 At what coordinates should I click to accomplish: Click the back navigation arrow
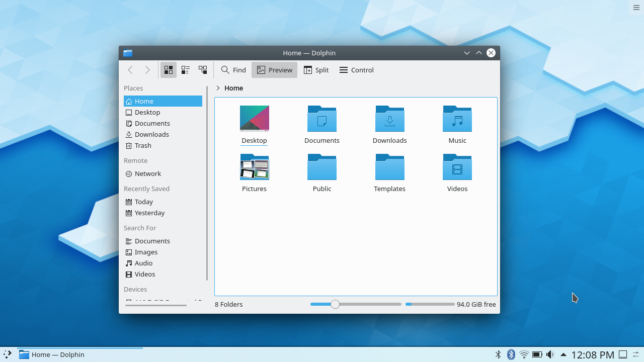tap(130, 70)
